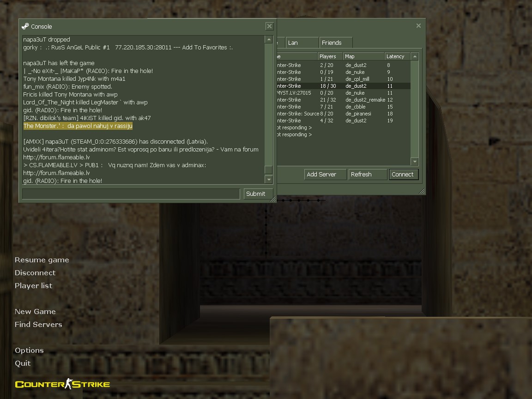Open Player list from main menu
Viewport: 532px width, 399px height.
[34, 286]
